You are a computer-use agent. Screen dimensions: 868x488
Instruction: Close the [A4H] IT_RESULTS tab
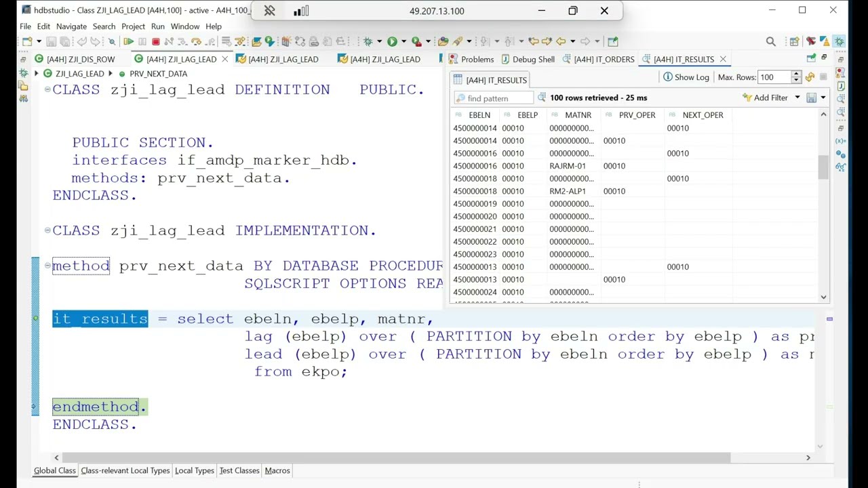[x=723, y=59]
